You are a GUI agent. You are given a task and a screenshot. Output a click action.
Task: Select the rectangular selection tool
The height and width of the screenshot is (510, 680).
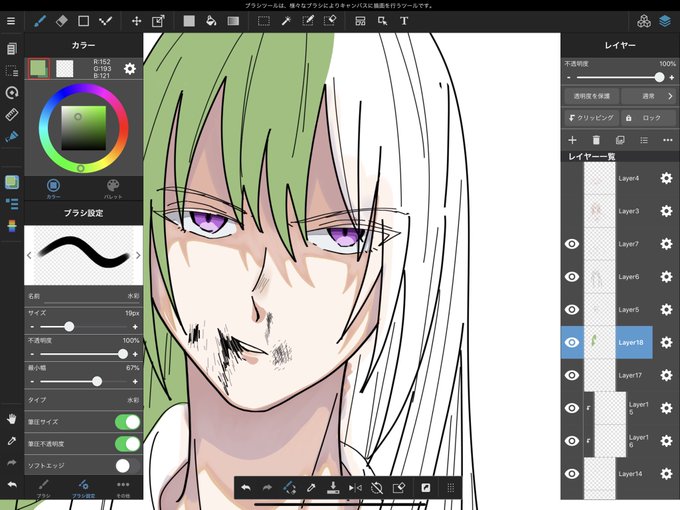pyautogui.click(x=264, y=21)
